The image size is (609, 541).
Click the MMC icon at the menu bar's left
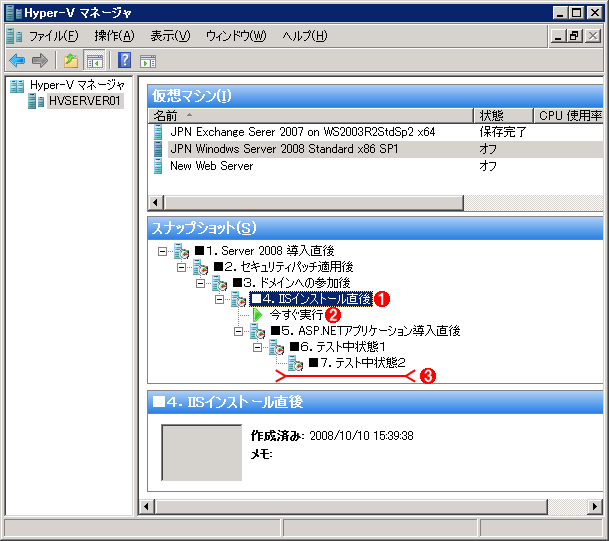click(x=14, y=36)
